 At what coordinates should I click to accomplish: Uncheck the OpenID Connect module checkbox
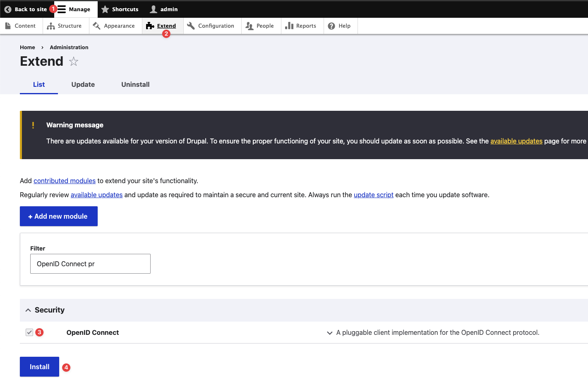coord(29,332)
